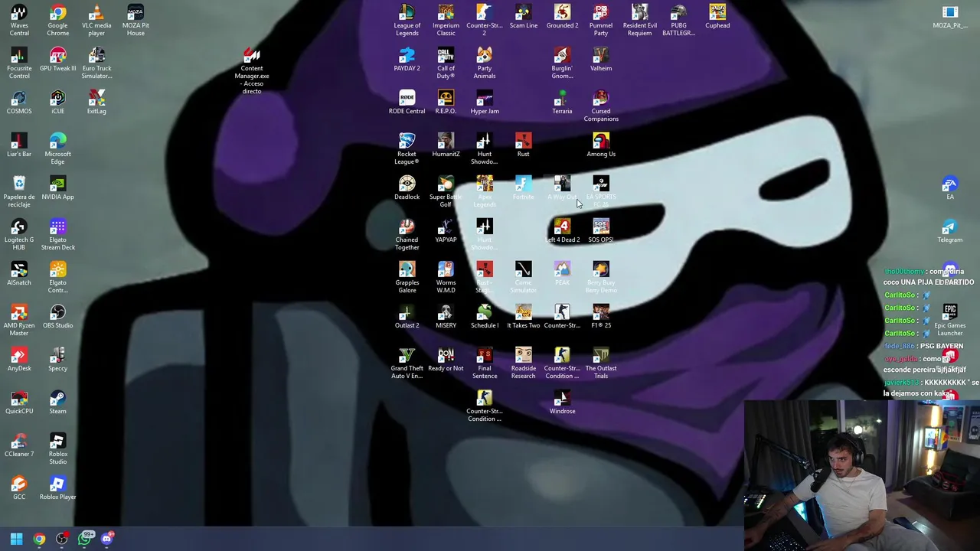Select the Chained Together icon
The width and height of the screenshot is (980, 551).
point(407,234)
